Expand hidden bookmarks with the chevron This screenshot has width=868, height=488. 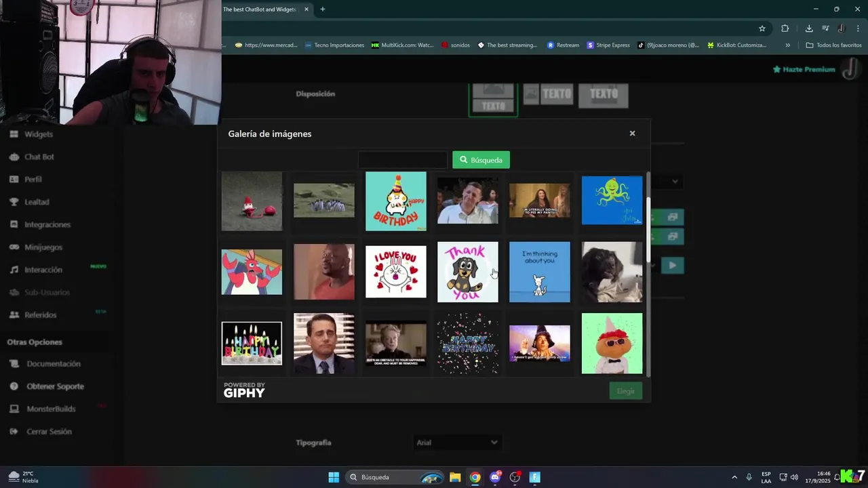click(x=787, y=45)
